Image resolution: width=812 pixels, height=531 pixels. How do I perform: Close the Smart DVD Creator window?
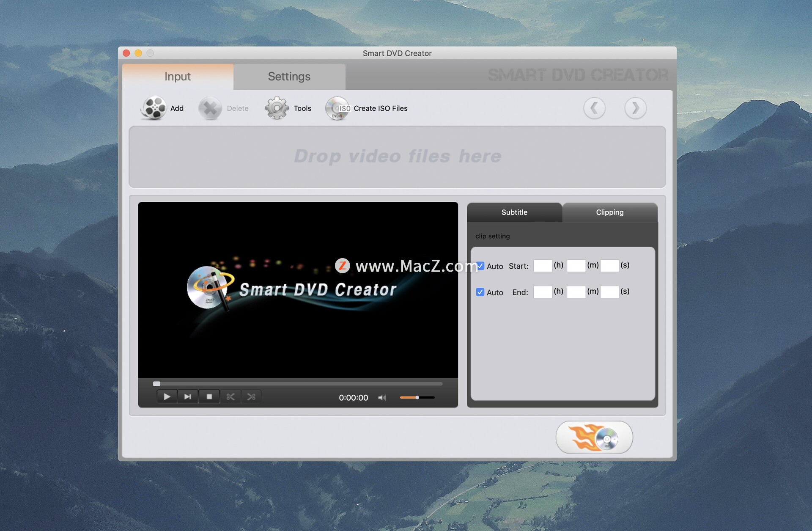click(126, 53)
